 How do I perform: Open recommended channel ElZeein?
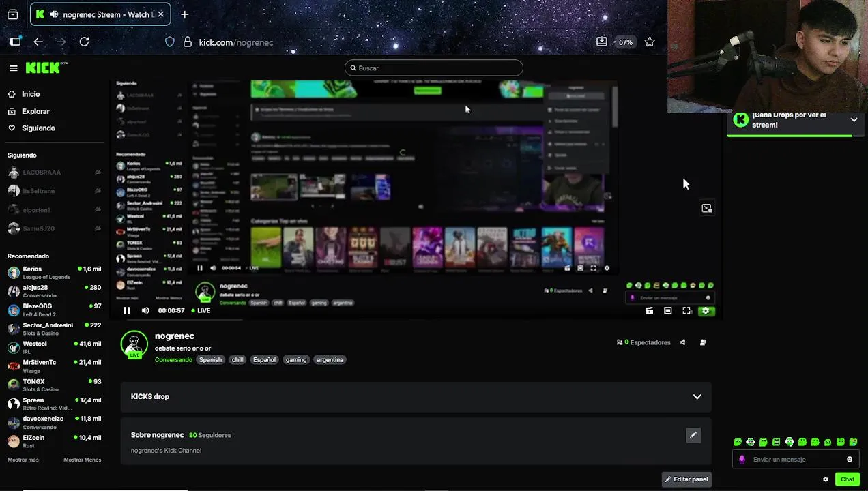(55, 441)
